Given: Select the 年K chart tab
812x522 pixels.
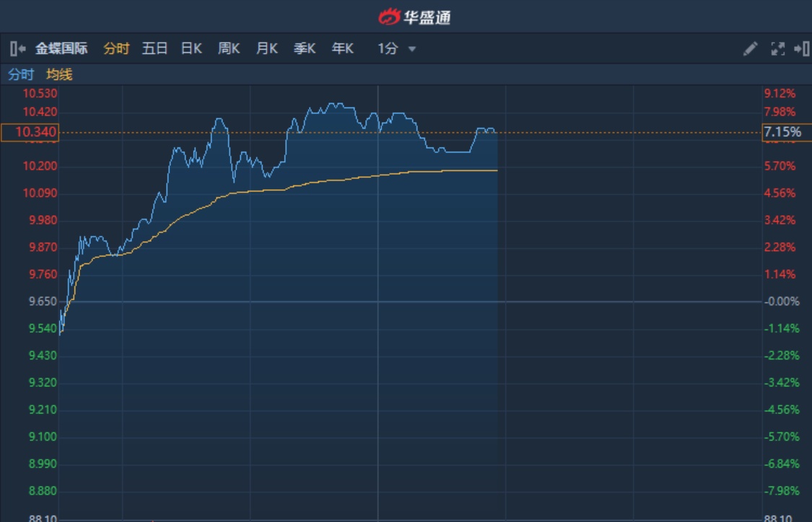Looking at the screenshot, I should pyautogui.click(x=343, y=49).
